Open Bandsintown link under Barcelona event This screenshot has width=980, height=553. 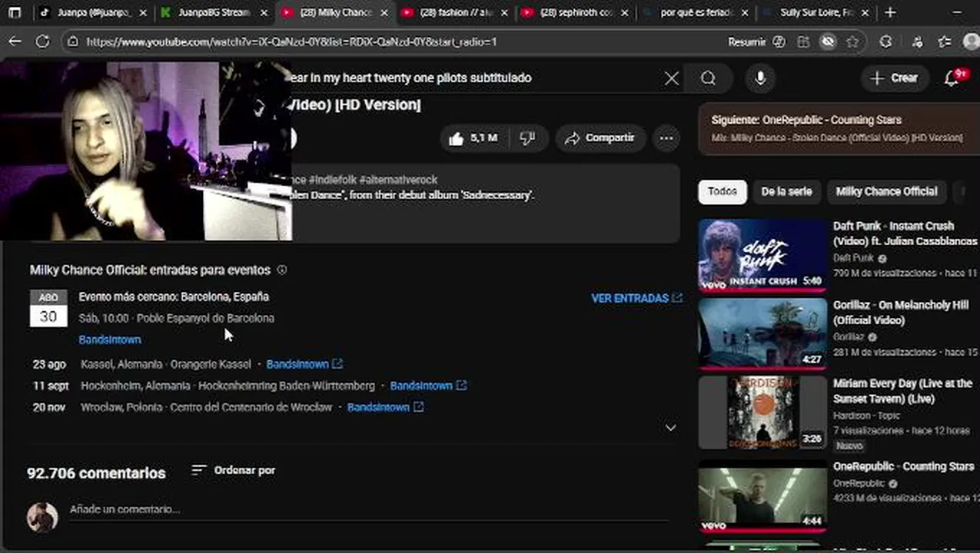click(110, 339)
